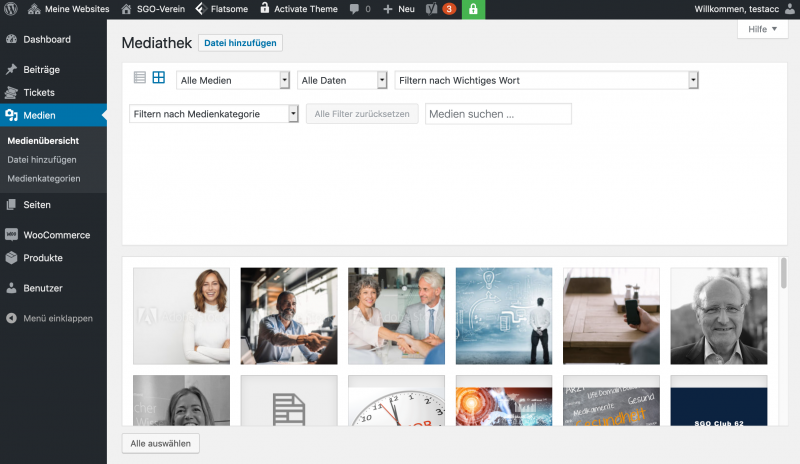Open Filtern nach Medienkategorie dropdown
The image size is (800, 464).
[x=214, y=114]
